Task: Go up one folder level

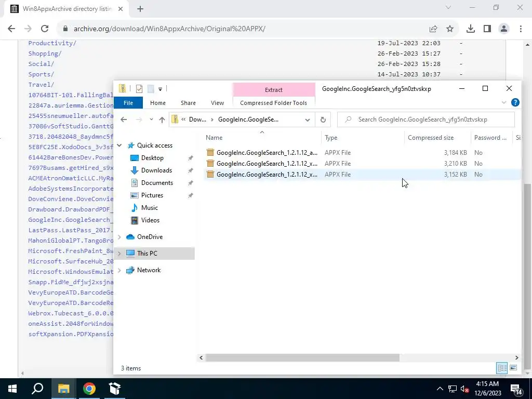Action: (x=162, y=119)
